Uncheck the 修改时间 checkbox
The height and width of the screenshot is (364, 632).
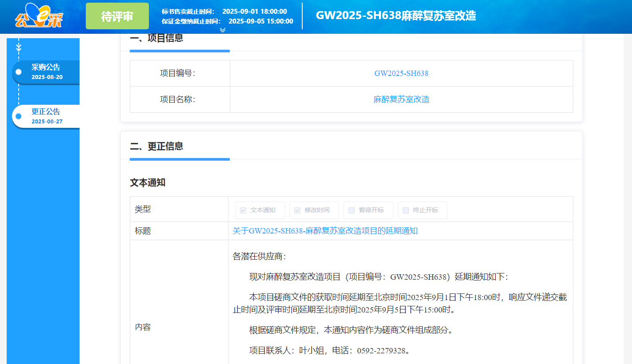tap(297, 210)
